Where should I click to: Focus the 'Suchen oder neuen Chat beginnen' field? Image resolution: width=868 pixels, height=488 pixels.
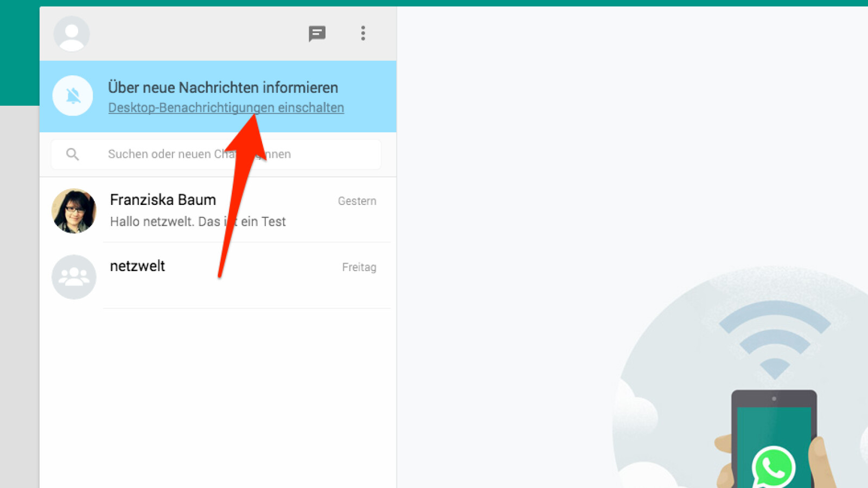point(216,155)
